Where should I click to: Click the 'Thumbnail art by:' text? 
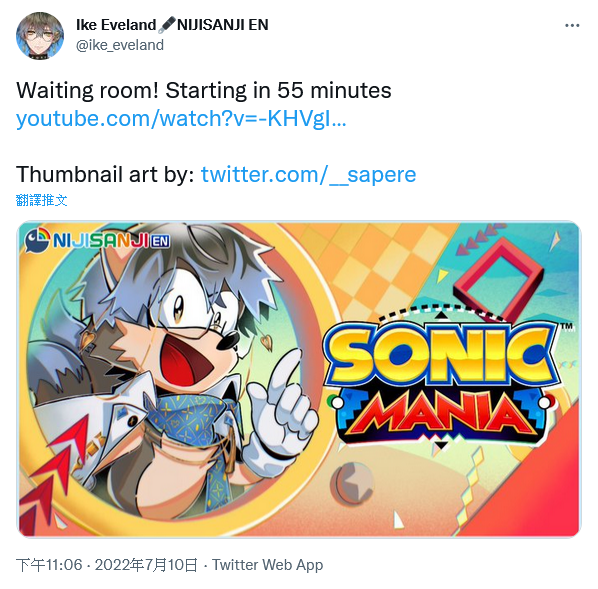coord(105,175)
